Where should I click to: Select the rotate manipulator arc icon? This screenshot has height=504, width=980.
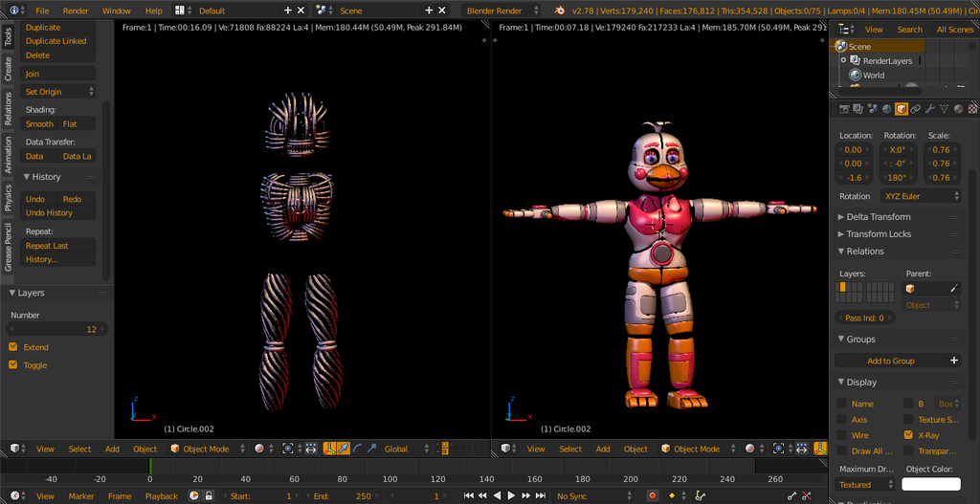click(x=358, y=449)
